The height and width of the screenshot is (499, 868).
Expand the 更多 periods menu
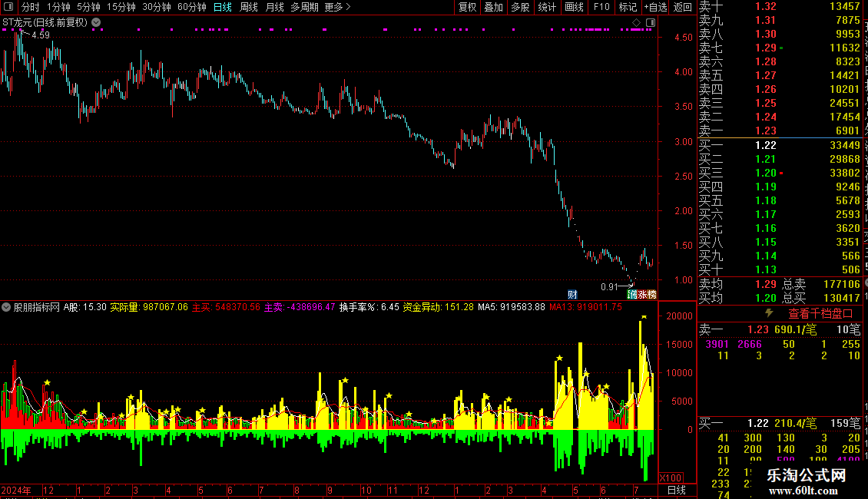point(337,7)
